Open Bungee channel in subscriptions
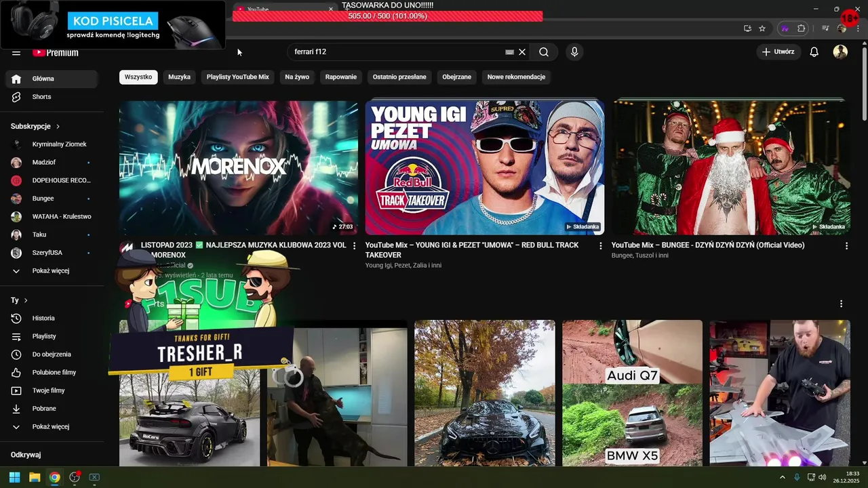The image size is (868, 488). [x=52, y=199]
